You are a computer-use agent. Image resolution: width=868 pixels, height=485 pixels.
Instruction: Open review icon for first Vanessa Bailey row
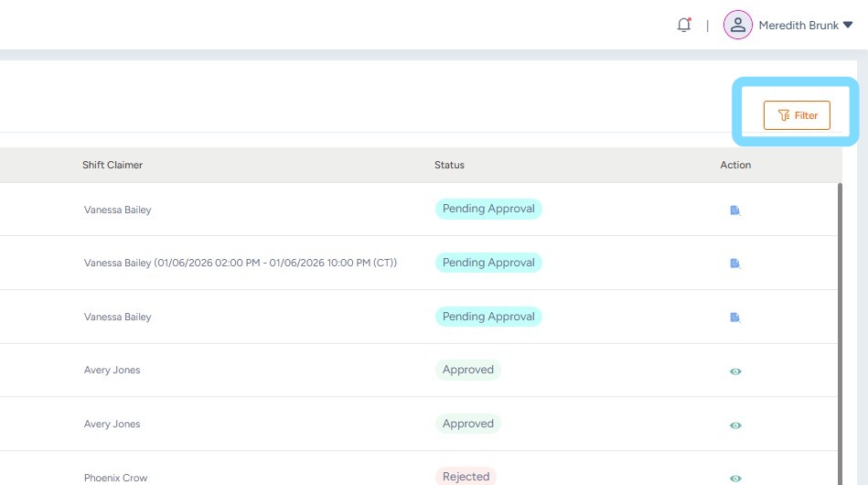[x=734, y=210]
